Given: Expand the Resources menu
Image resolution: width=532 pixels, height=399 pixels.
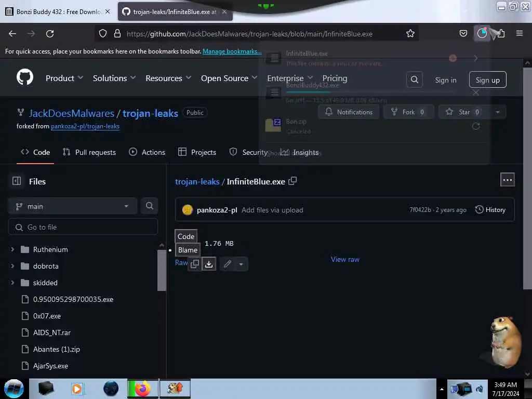Looking at the screenshot, I should 168,78.
